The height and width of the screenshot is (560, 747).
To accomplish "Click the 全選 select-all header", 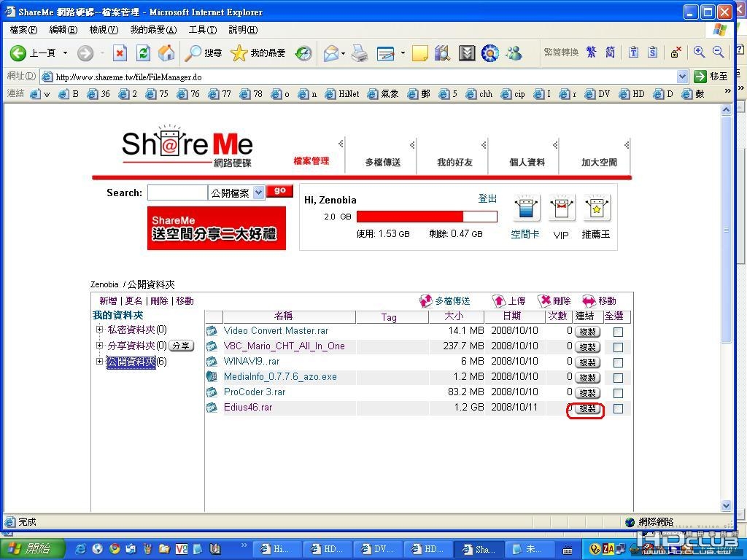I will click(614, 316).
